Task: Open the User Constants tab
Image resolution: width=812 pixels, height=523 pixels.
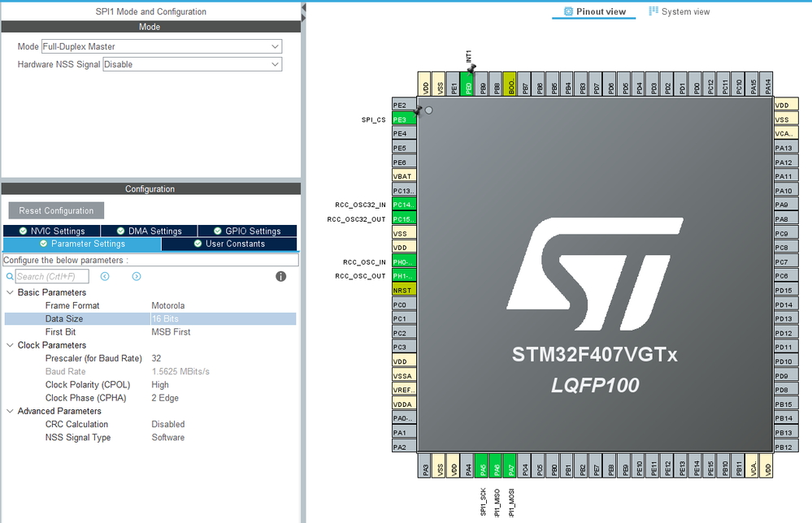Action: coord(229,244)
